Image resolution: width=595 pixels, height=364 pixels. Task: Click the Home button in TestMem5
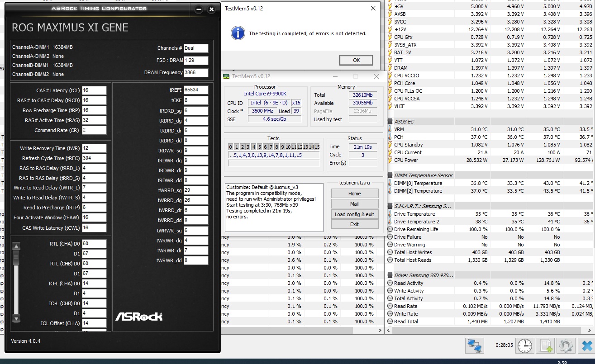point(354,194)
